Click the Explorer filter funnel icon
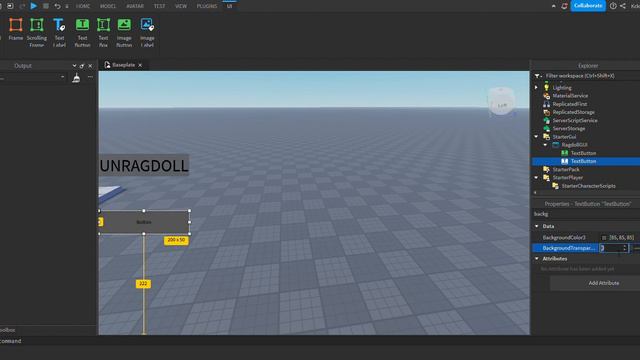Image resolution: width=640 pixels, height=360 pixels. point(538,76)
